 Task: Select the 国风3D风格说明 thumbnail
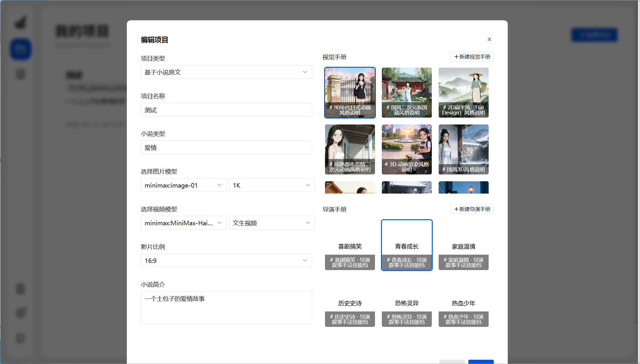(x=464, y=149)
